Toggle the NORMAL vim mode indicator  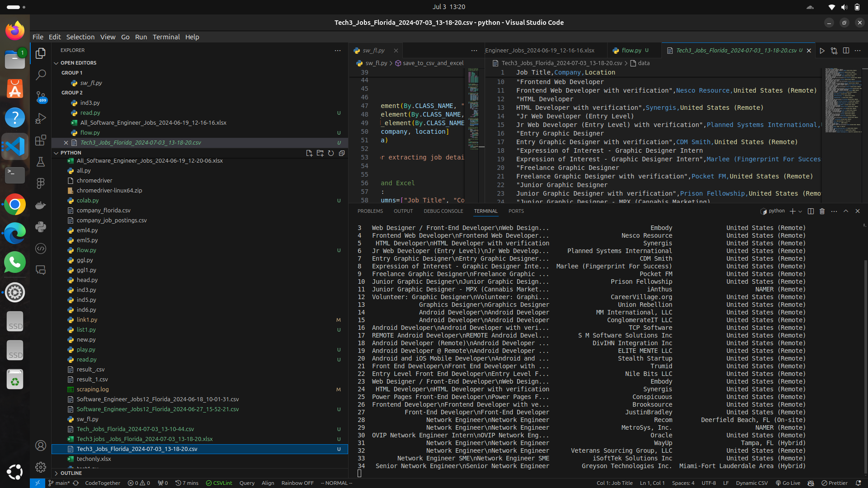(336, 483)
